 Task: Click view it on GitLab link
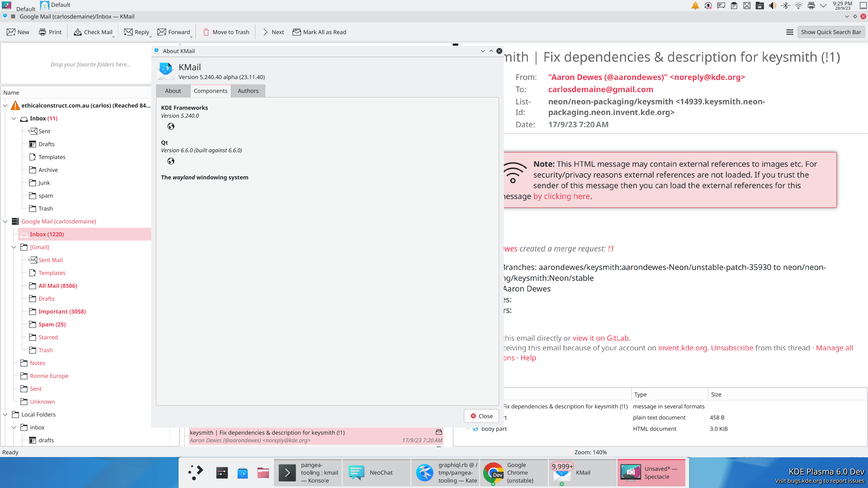[599, 338]
